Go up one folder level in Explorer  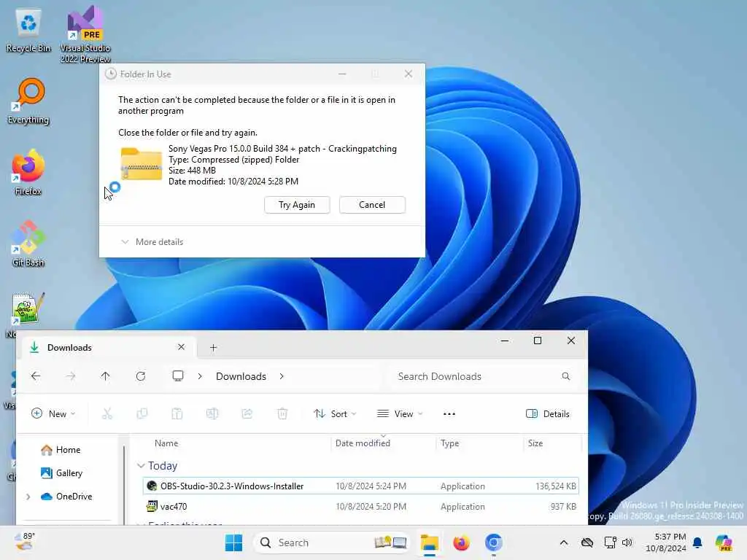[x=105, y=376]
